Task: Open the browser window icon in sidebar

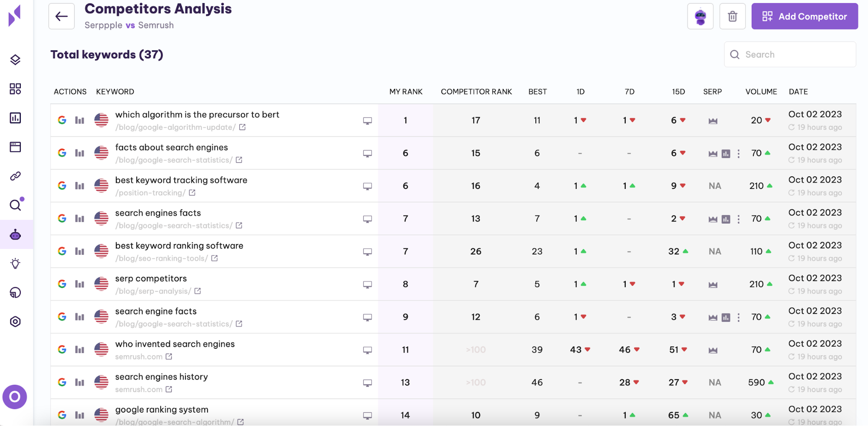Action: coord(15,147)
